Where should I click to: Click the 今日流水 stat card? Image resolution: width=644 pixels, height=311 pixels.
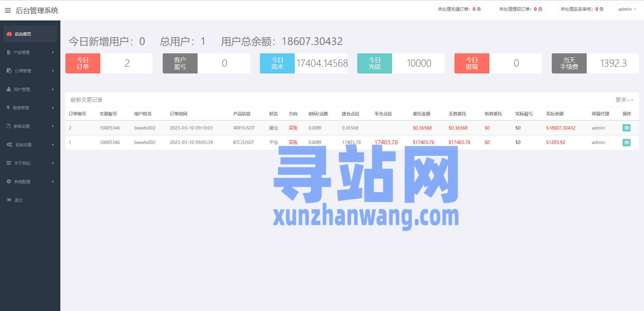coord(304,63)
